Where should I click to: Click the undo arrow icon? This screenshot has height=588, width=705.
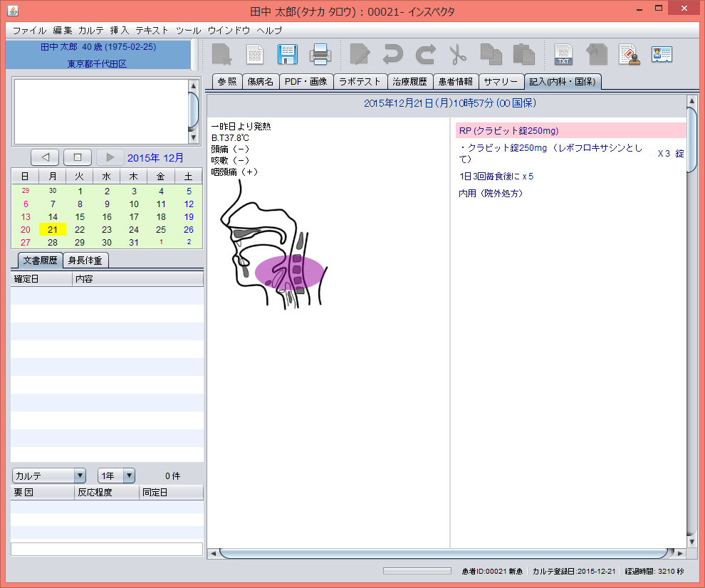coord(392,54)
